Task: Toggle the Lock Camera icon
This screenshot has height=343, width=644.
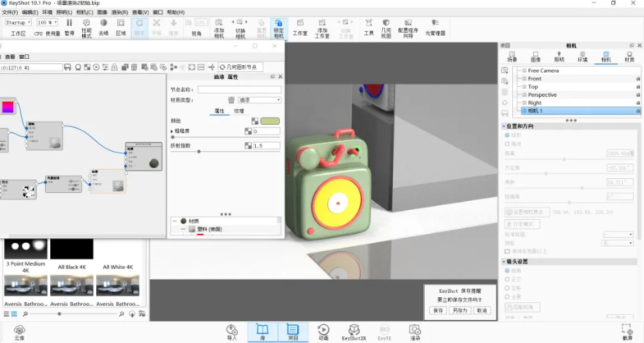Action: (278, 25)
